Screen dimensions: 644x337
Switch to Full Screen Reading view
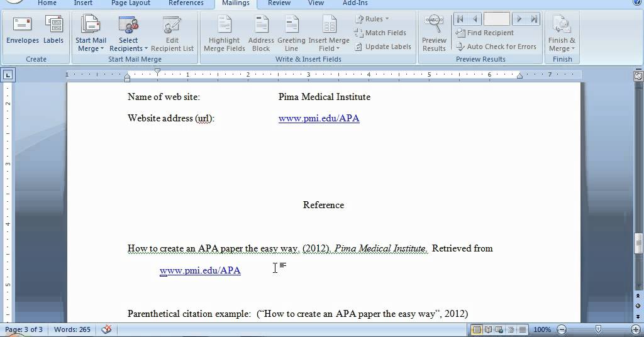pos(488,329)
